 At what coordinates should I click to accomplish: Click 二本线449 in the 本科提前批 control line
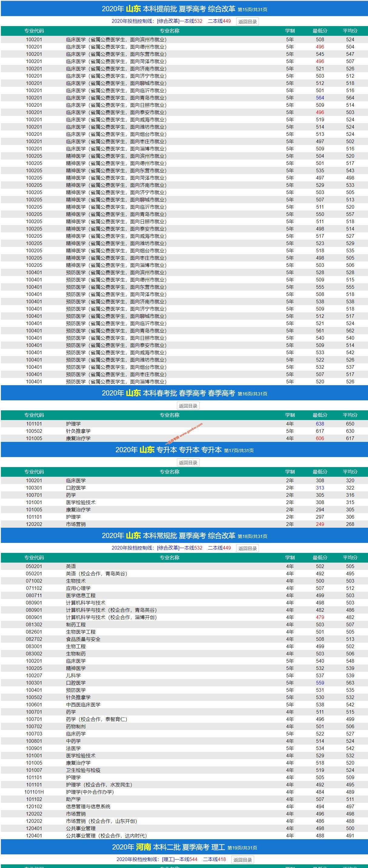pyautogui.click(x=219, y=21)
